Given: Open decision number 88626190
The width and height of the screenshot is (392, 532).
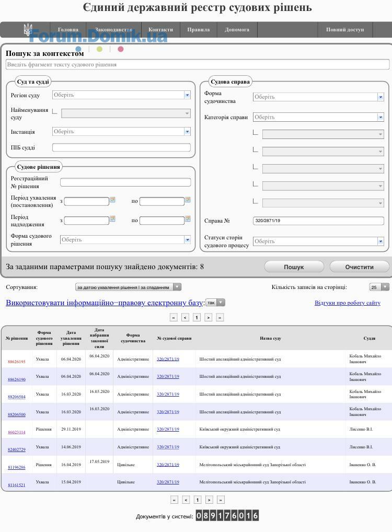Looking at the screenshot, I should (17, 379).
